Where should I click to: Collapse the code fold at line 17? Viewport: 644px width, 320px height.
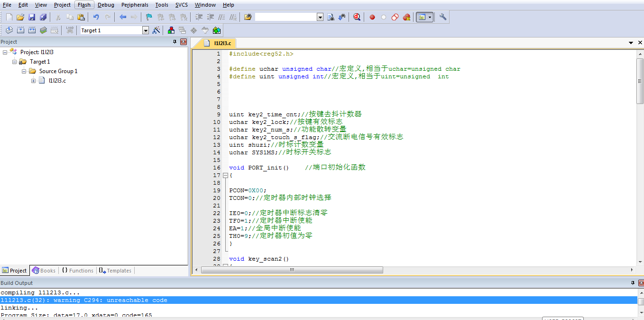point(226,175)
